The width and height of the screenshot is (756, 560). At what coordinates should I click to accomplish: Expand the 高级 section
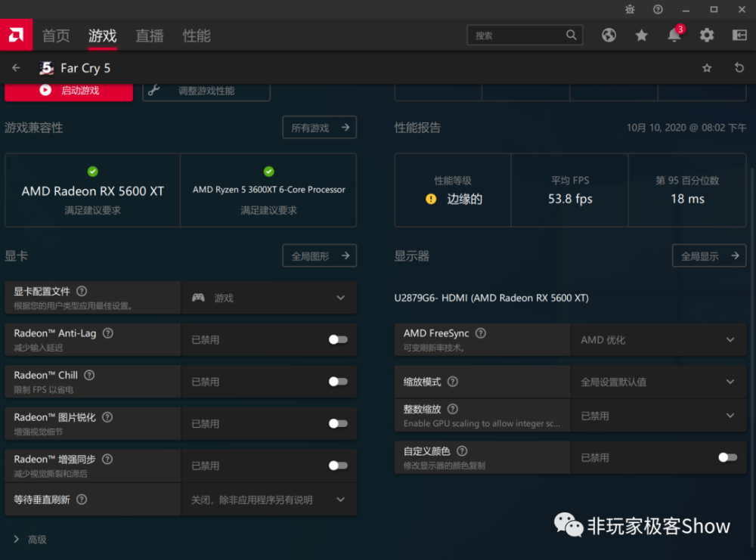[30, 540]
